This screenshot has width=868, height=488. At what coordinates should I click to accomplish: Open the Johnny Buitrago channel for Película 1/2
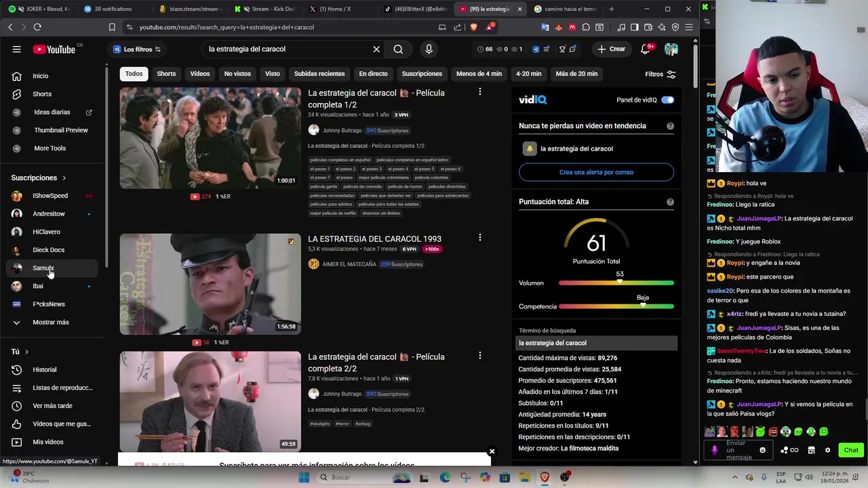(342, 130)
